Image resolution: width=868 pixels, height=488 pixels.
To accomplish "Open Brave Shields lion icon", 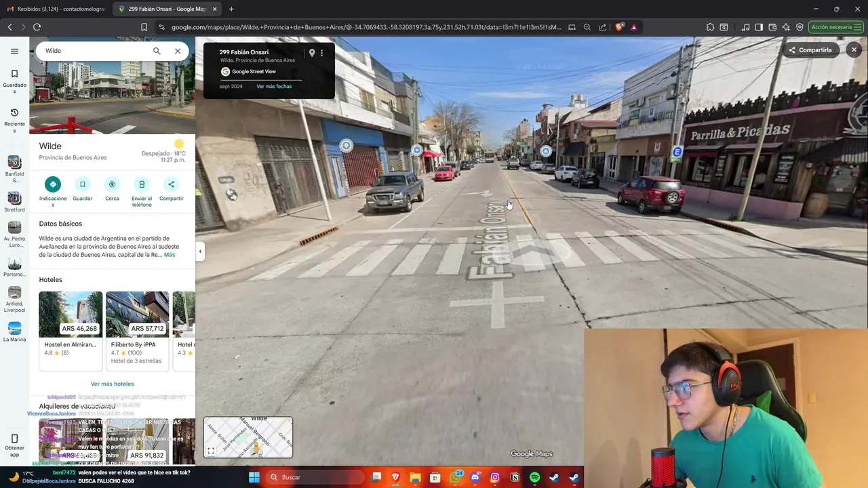I will coord(618,27).
